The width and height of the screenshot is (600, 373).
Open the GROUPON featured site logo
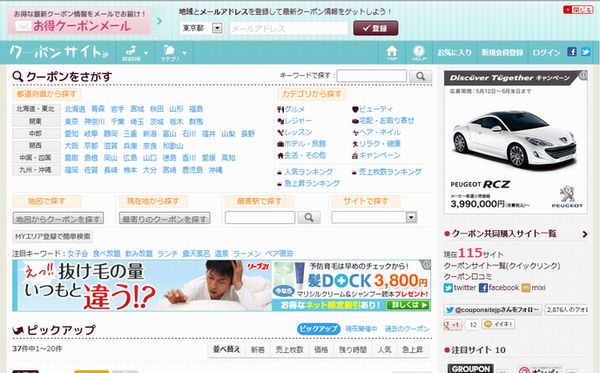(x=471, y=368)
